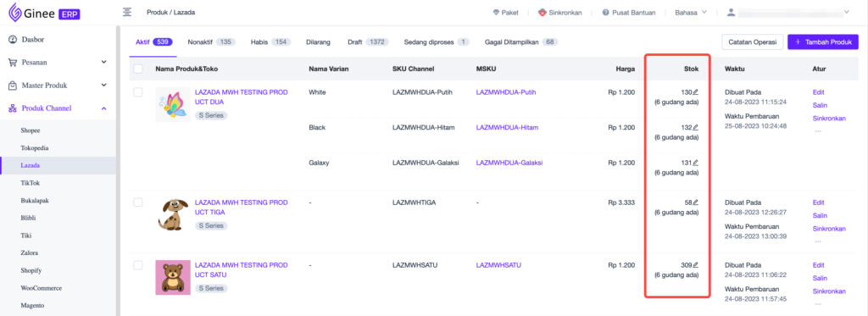Switch to the Draft tab
The width and height of the screenshot is (868, 316).
pos(368,42)
